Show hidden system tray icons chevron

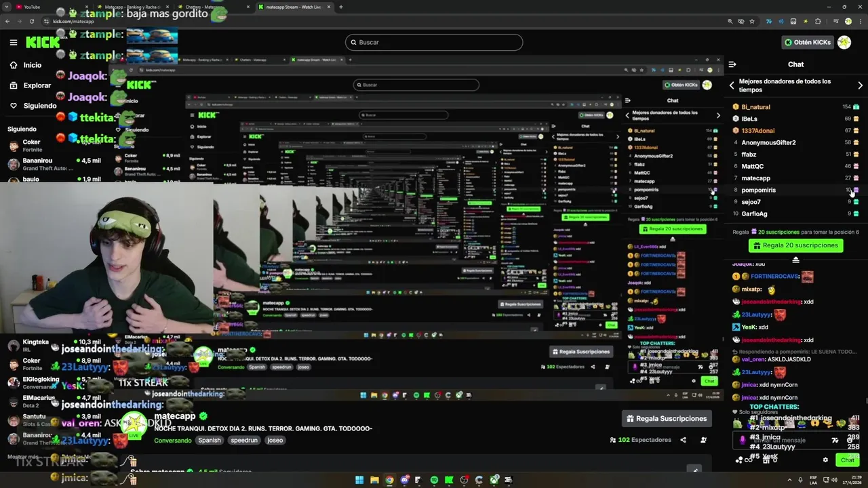pyautogui.click(x=789, y=480)
